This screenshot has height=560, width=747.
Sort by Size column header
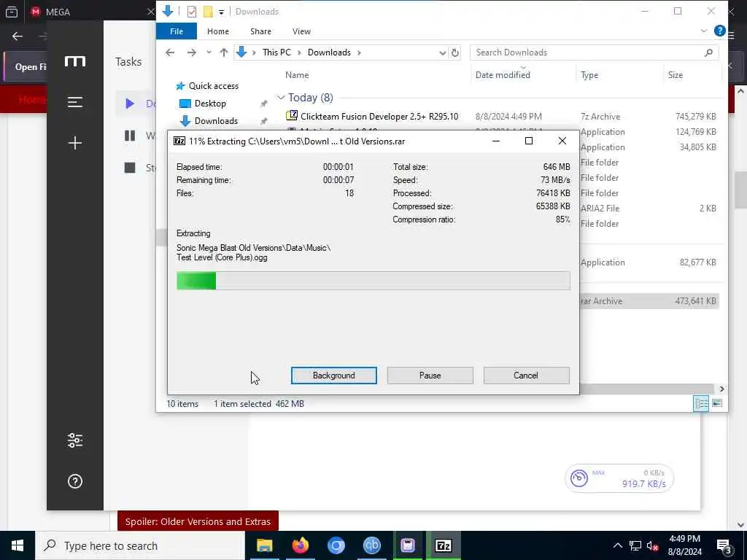675,75
